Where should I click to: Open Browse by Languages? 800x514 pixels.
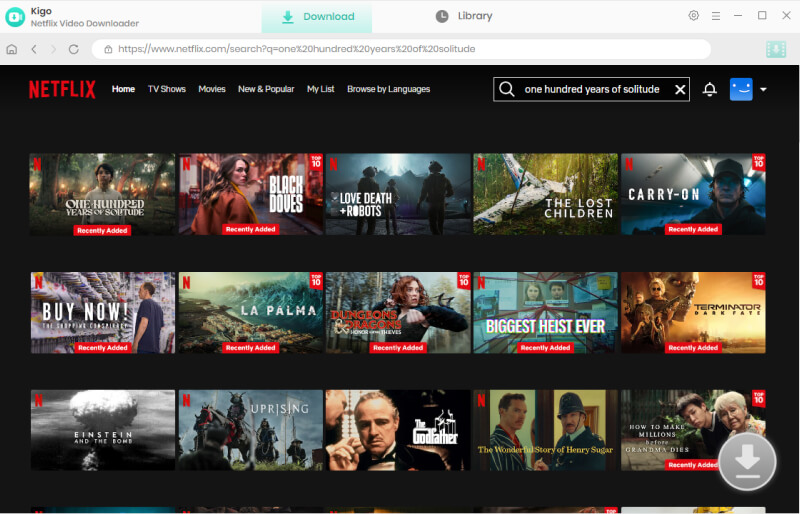(388, 89)
